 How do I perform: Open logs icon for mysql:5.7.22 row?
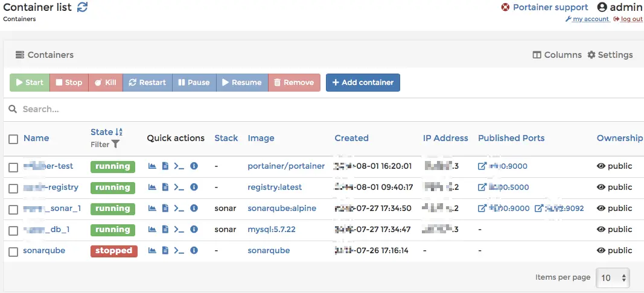[x=165, y=229]
